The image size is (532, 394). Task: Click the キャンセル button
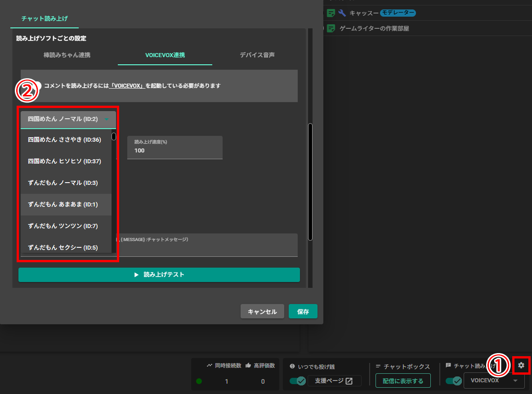[262, 312]
